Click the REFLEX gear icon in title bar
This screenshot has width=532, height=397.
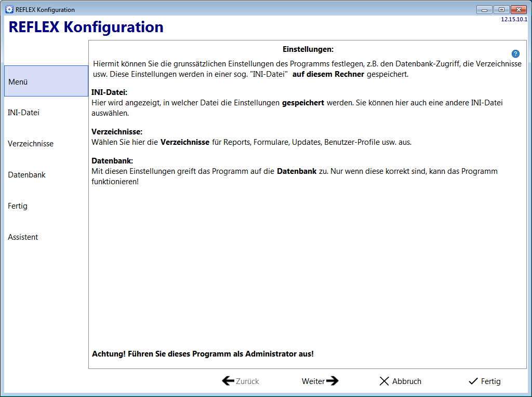click(x=9, y=9)
